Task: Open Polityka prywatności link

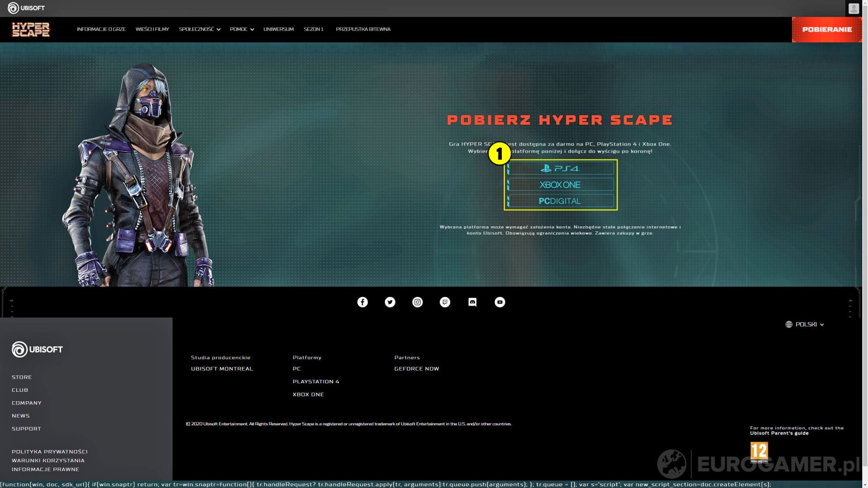Action: coord(50,452)
